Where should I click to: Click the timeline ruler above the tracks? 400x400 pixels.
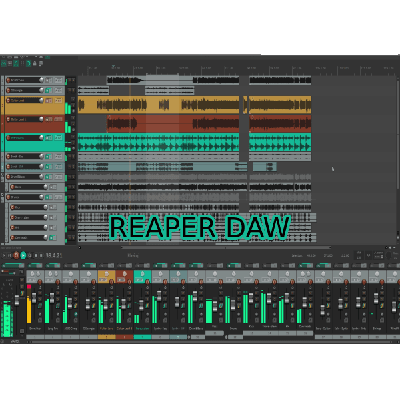(x=237, y=70)
